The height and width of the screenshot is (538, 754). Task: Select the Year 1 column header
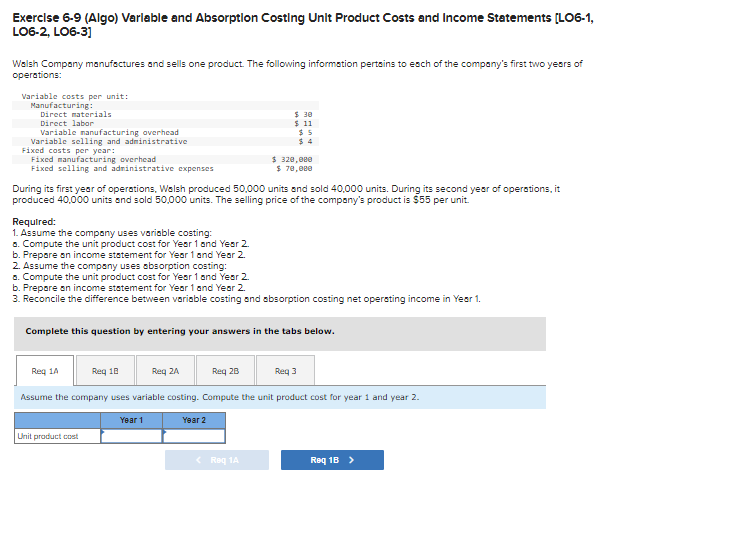tap(132, 420)
